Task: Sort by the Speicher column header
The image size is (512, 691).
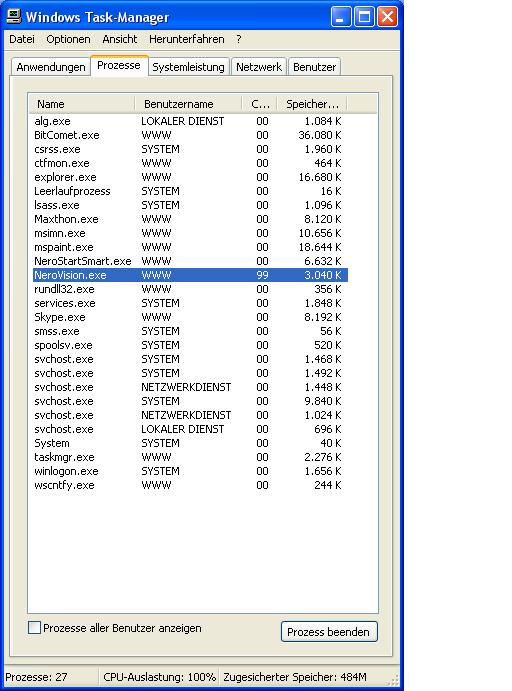Action: click(x=312, y=104)
